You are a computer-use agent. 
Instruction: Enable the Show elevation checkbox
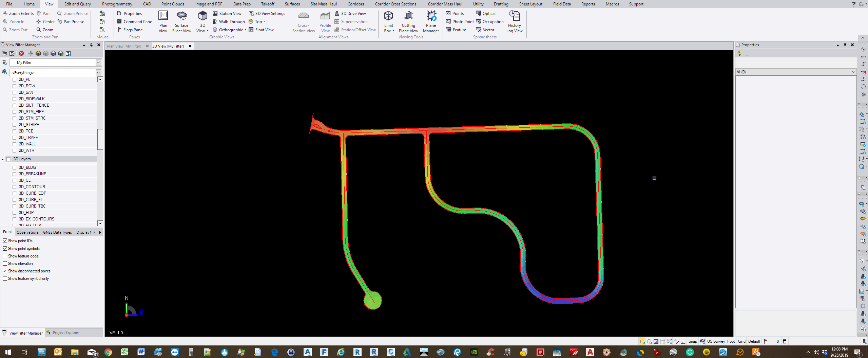pos(5,264)
